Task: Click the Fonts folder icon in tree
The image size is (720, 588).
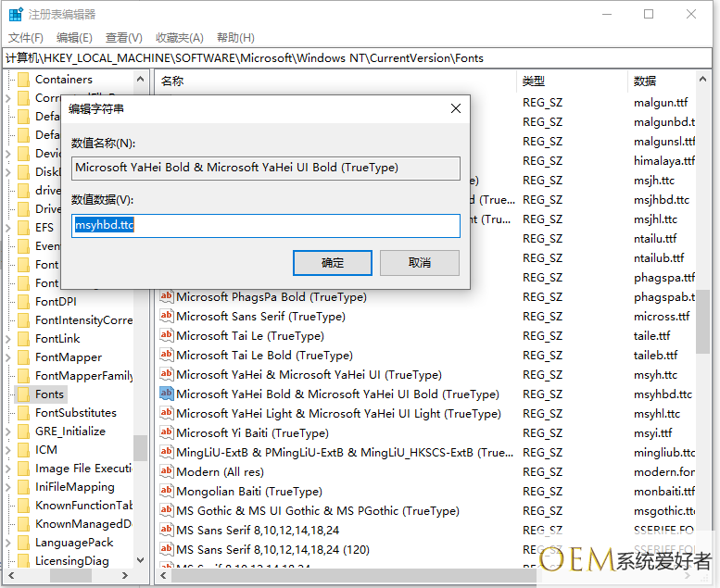Action: pyautogui.click(x=24, y=394)
